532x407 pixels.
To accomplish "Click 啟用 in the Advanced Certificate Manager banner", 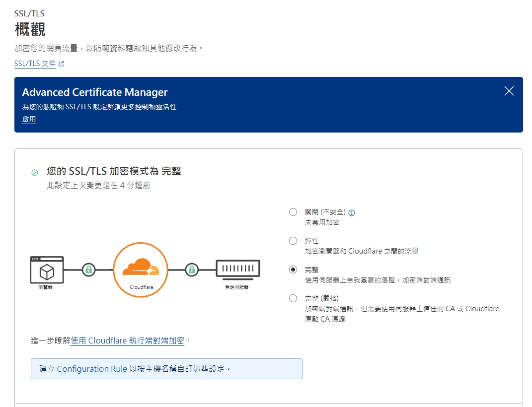I will coord(29,119).
